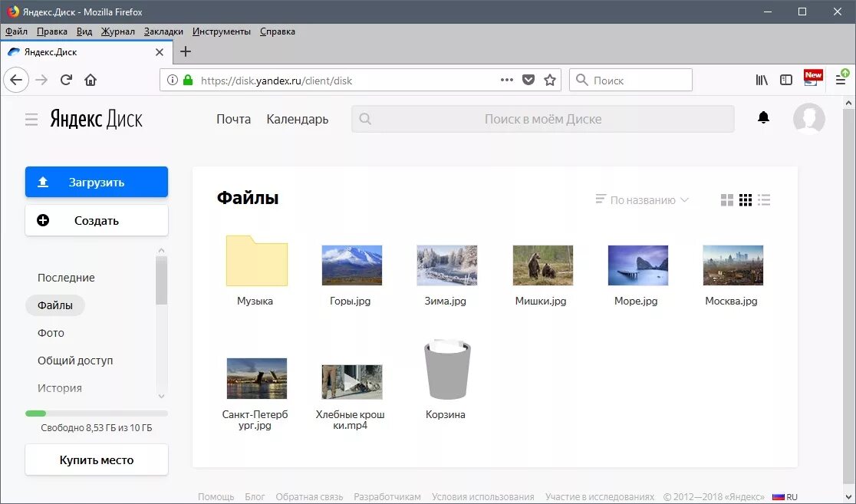Bookmark this page with the star
This screenshot has height=504, width=856.
(550, 80)
